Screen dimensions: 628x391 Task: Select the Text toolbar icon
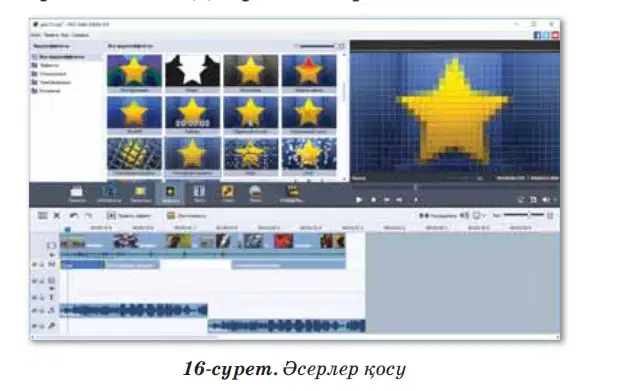[199, 193]
